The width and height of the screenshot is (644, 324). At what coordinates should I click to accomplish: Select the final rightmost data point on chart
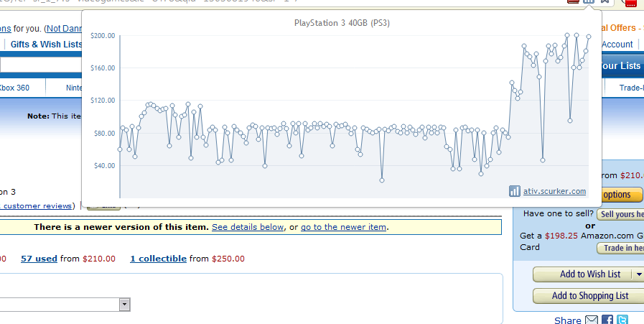pyautogui.click(x=589, y=37)
